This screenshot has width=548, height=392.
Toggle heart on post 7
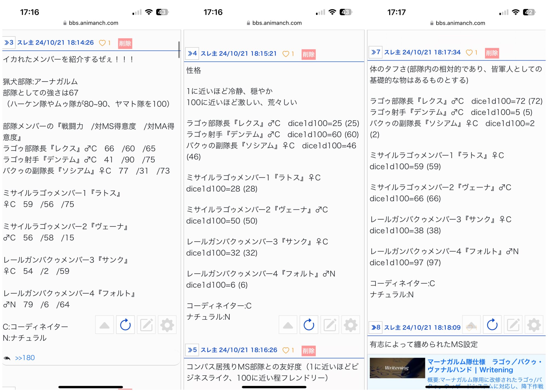469,53
